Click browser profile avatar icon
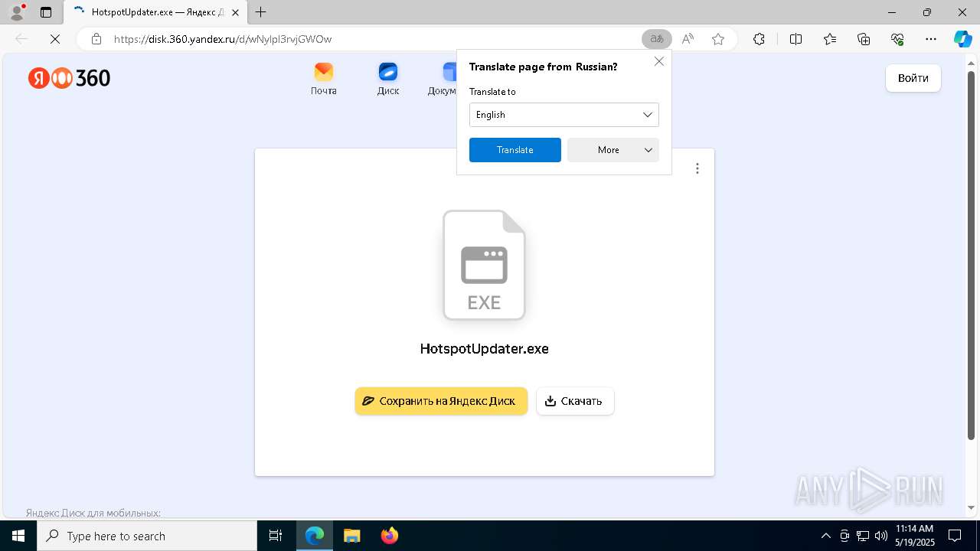Viewport: 980px width, 551px height. (16, 12)
